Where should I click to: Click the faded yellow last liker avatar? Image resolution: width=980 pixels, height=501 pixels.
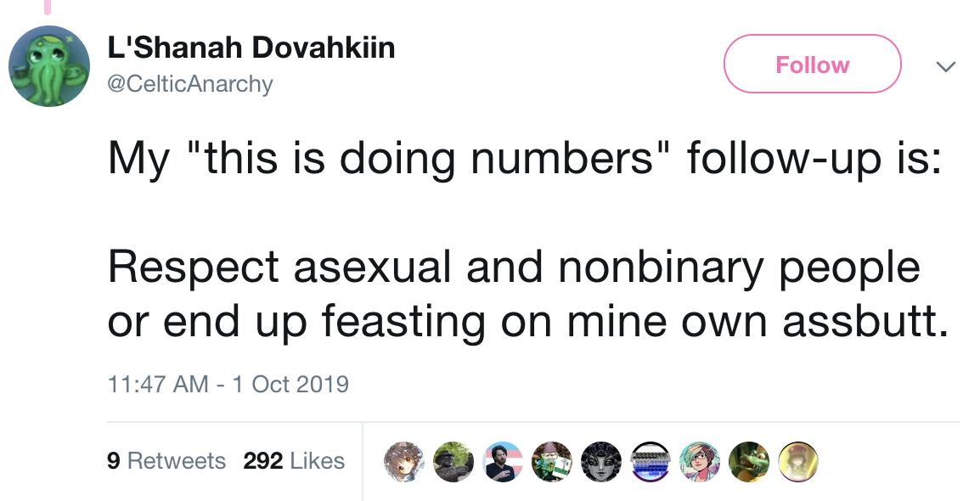(799, 462)
